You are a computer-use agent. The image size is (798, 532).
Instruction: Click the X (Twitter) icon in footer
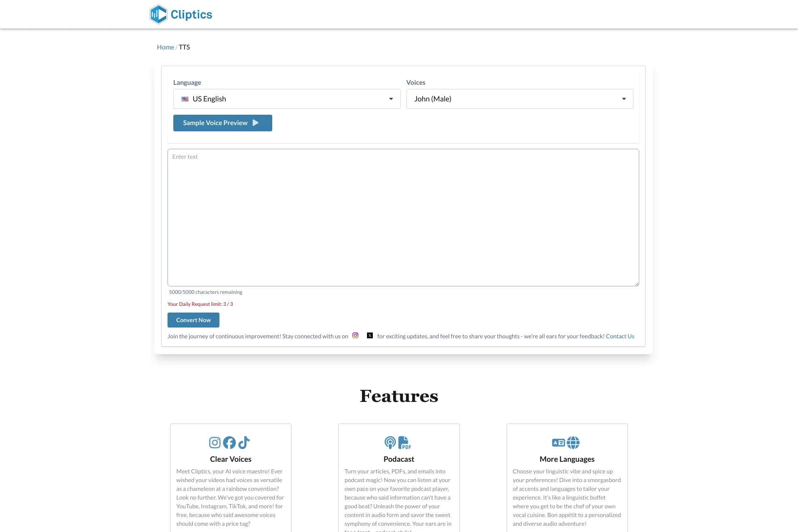369,335
